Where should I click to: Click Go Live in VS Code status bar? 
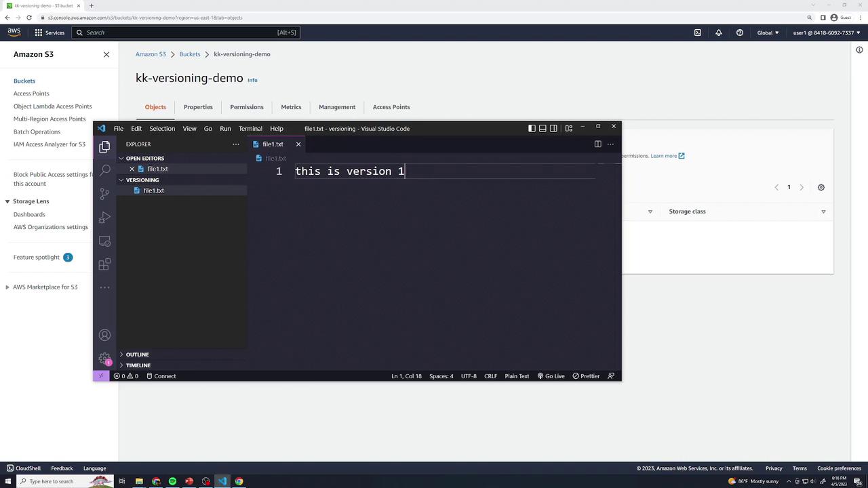tap(551, 376)
